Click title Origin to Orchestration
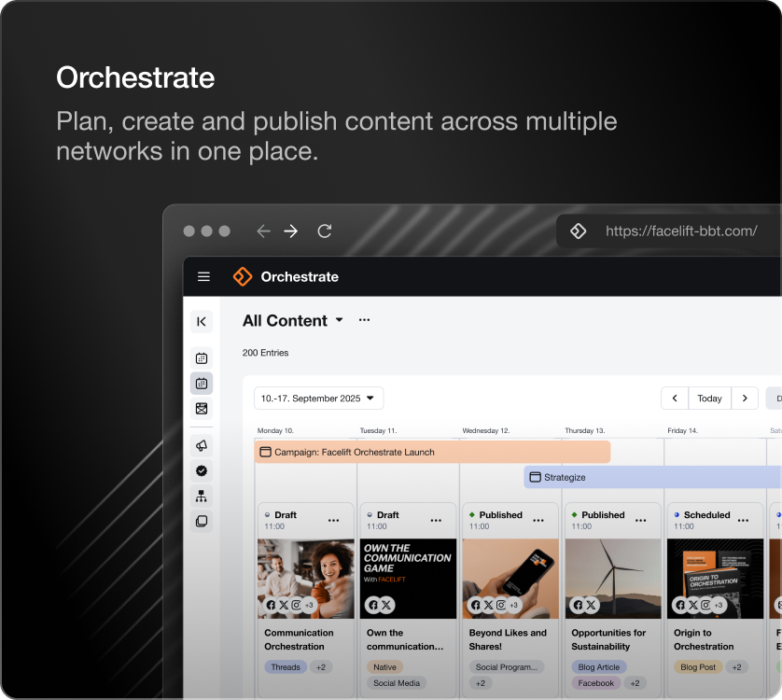Screen dimensions: 782x700 pos(704,639)
